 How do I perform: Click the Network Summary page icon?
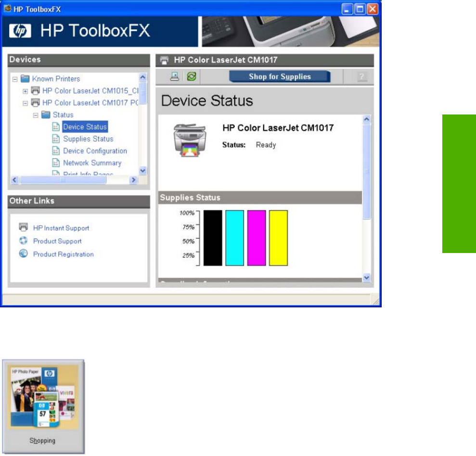tap(56, 163)
